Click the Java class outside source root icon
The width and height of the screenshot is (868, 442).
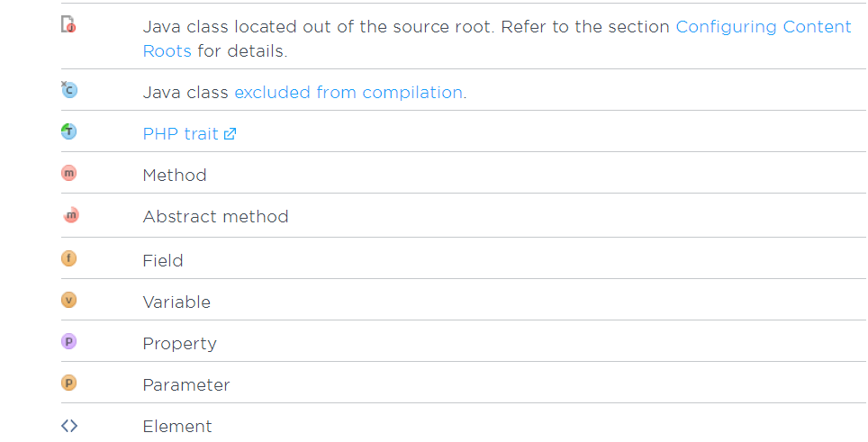click(x=68, y=25)
